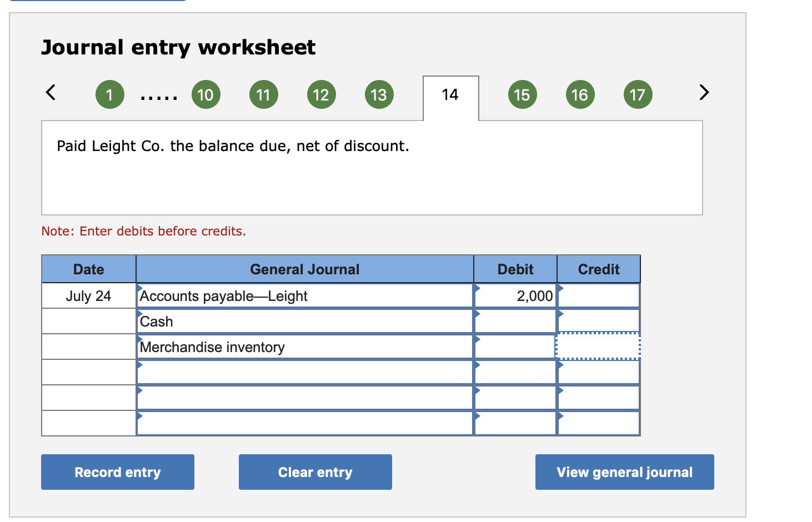This screenshot has height=522, width=812.
Task: Click the left navigation arrow
Action: point(51,93)
